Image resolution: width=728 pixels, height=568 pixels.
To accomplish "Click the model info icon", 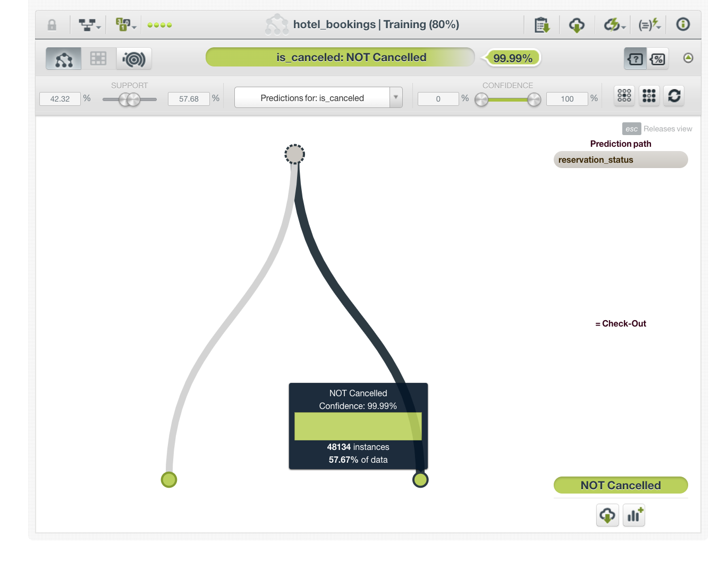I will click(x=683, y=24).
